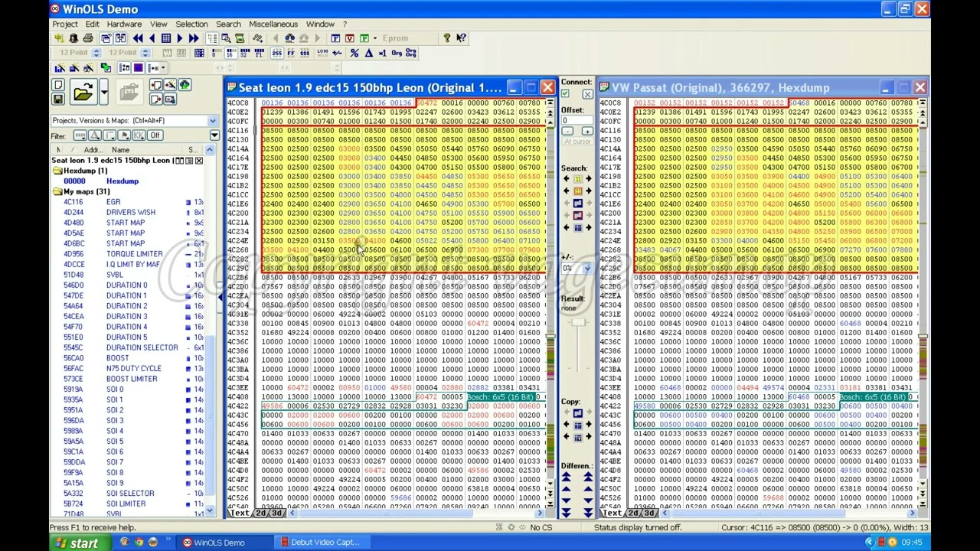Switch Seat leon window to 2d tab

click(262, 513)
